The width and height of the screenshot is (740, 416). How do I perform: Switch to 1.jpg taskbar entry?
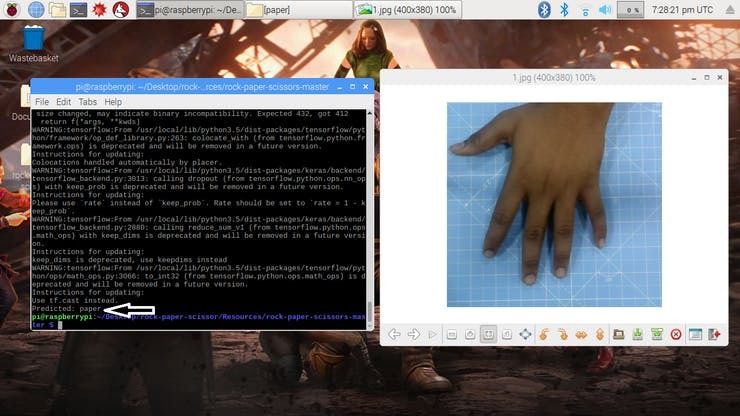pos(408,9)
